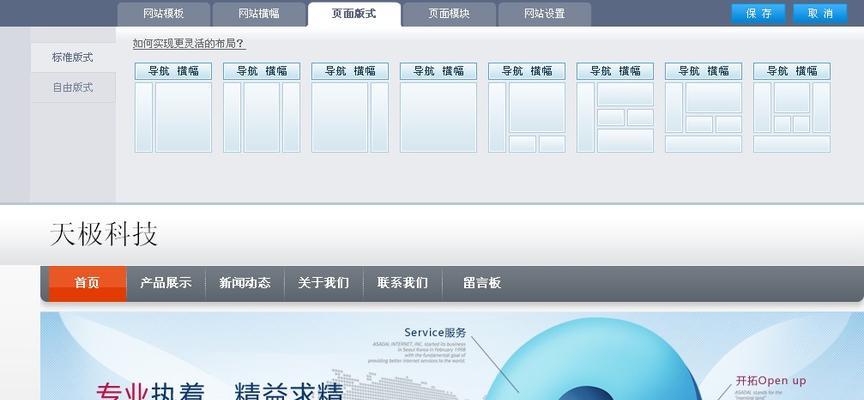Switch to 自由版式 side tab
Screen dimensions: 864x400
point(73,87)
